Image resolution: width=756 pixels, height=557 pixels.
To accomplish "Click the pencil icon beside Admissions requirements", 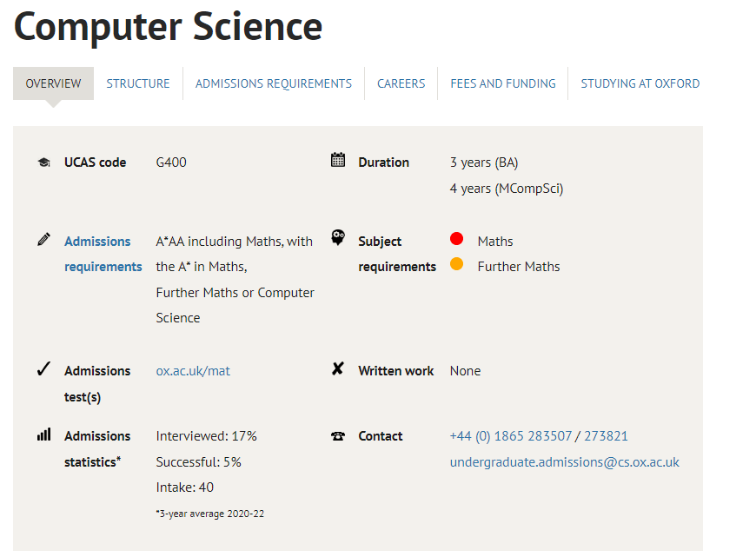I will click(x=44, y=239).
